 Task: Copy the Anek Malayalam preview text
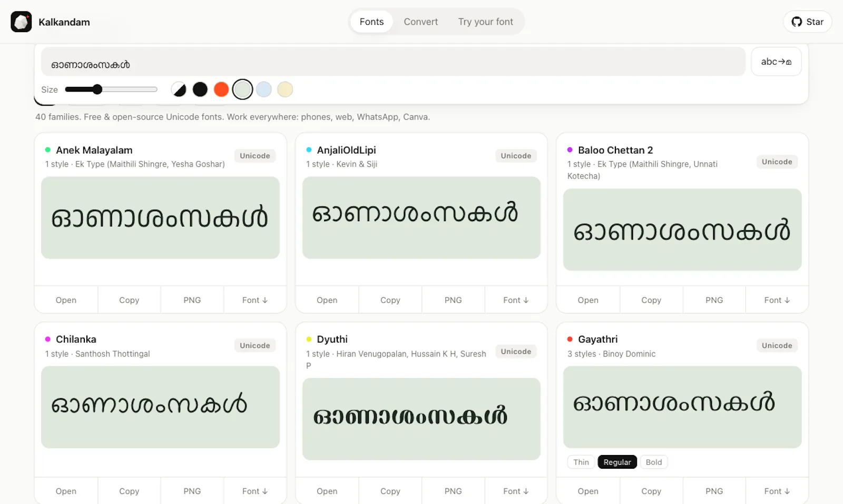pyautogui.click(x=129, y=300)
